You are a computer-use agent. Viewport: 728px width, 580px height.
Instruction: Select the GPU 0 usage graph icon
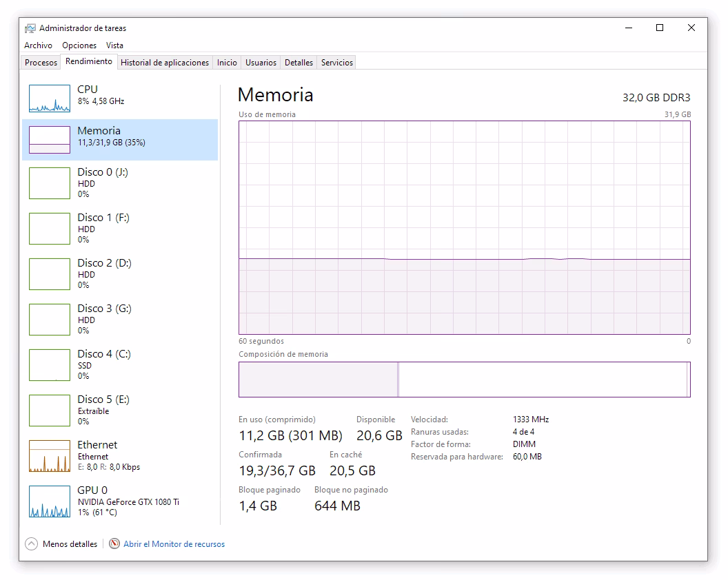pyautogui.click(x=49, y=501)
